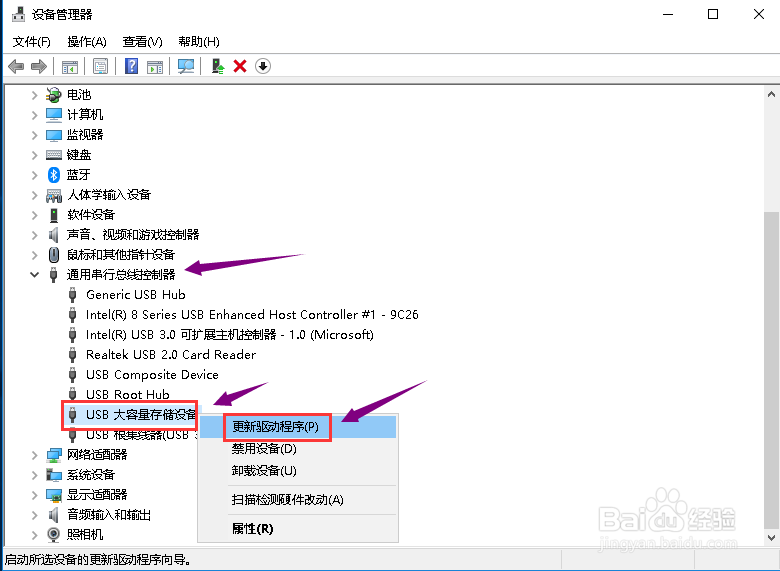Screen dimensions: 780x571
Task: Select the monitor (监视器) category icon
Action: (54, 135)
